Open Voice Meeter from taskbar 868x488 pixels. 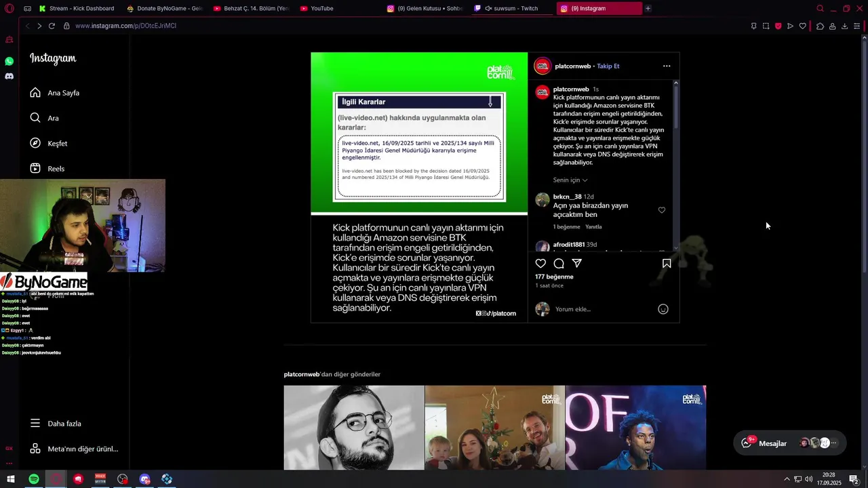[100, 479]
